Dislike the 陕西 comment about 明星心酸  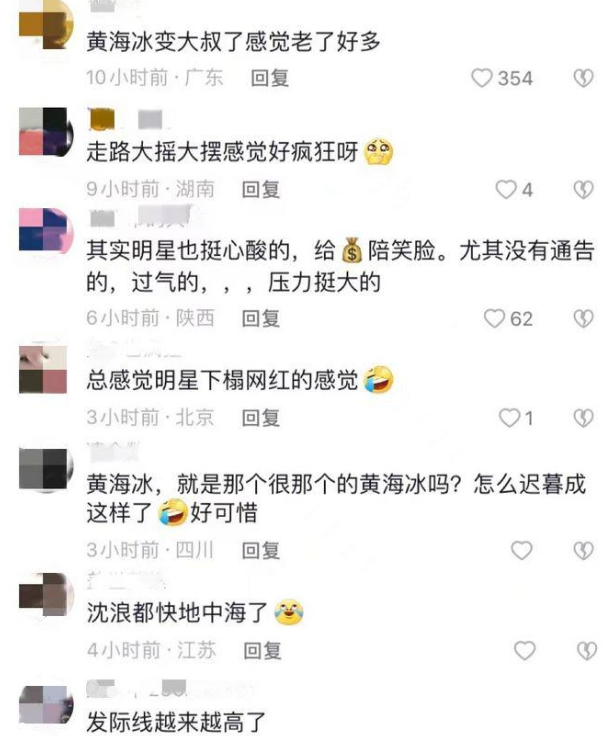coord(584,319)
